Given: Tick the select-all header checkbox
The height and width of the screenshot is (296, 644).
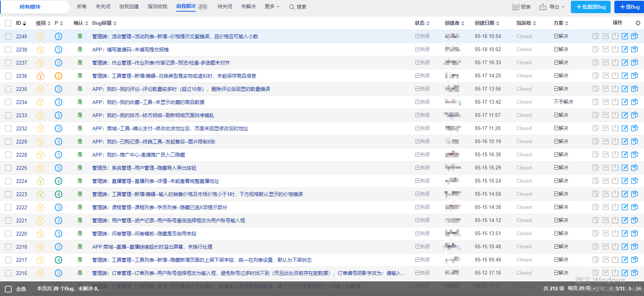Looking at the screenshot, I should click(8, 23).
